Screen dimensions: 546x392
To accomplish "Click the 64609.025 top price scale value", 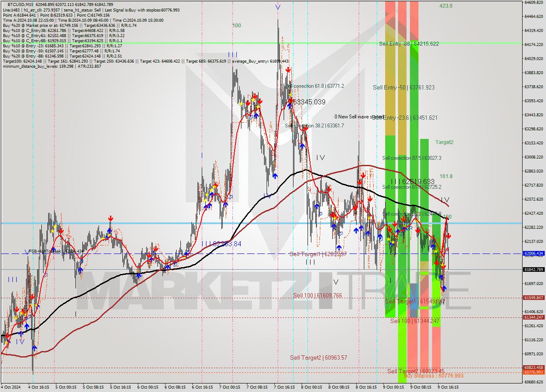I will [534, 3].
